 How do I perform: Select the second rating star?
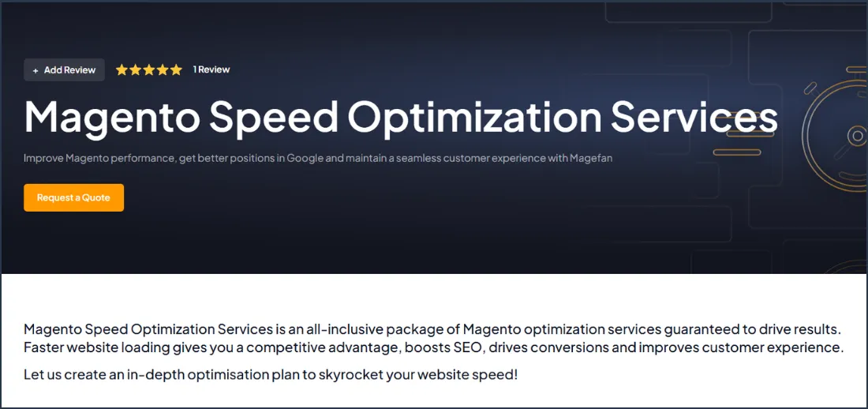pyautogui.click(x=135, y=69)
